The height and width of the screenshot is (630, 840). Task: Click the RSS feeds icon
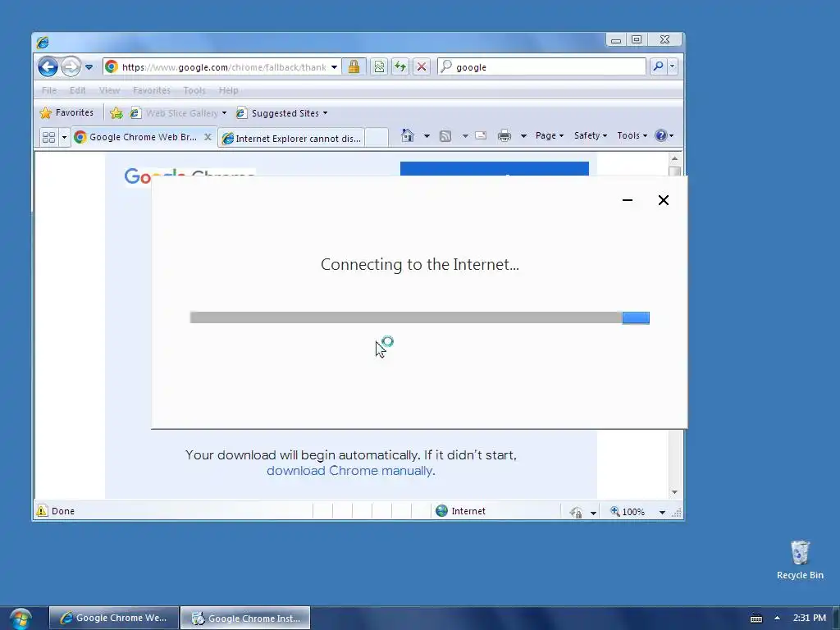point(445,136)
